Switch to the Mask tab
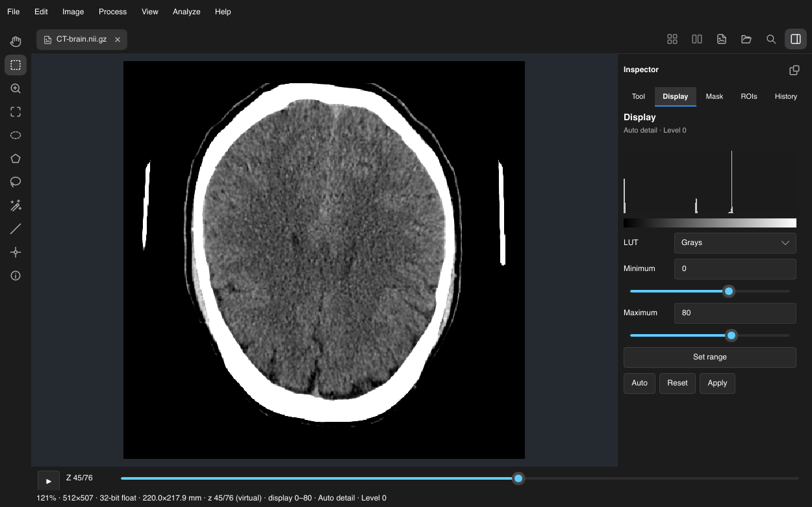812x507 pixels. click(715, 96)
